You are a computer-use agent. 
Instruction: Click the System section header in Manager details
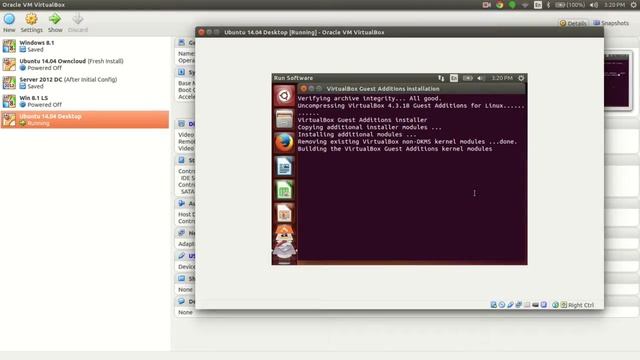[x=186, y=72]
